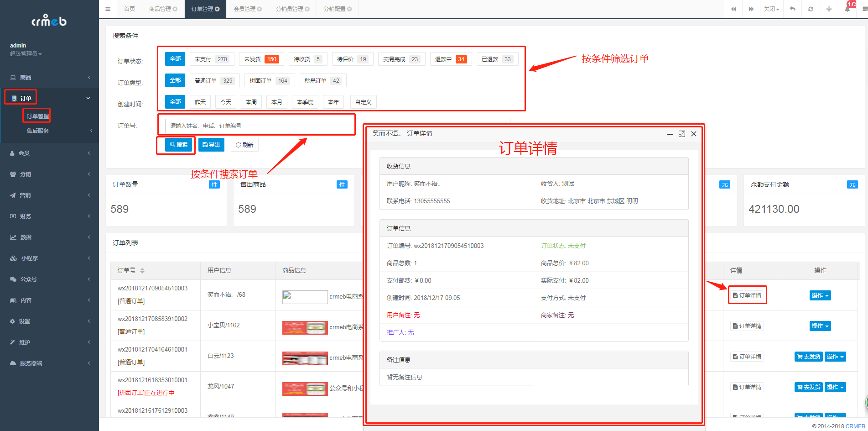868x431 pixels.
Task: Close the 订单管理 tab with its x icon
Action: [217, 9]
